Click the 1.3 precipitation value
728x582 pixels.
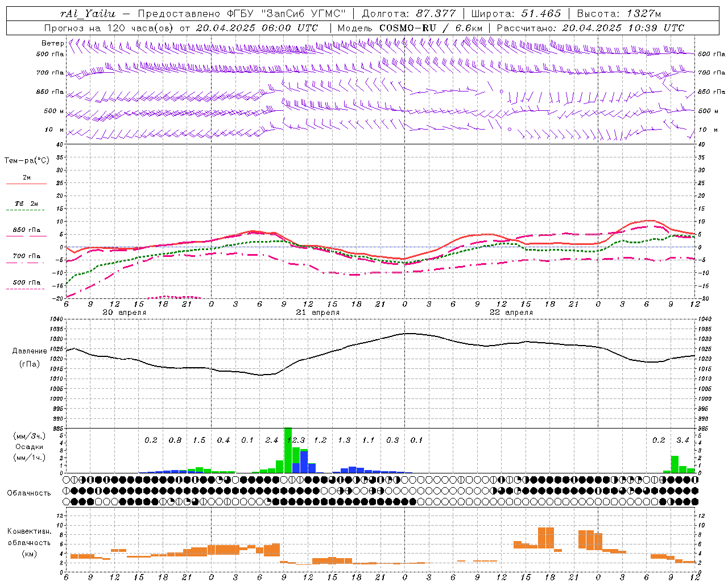pyautogui.click(x=344, y=440)
